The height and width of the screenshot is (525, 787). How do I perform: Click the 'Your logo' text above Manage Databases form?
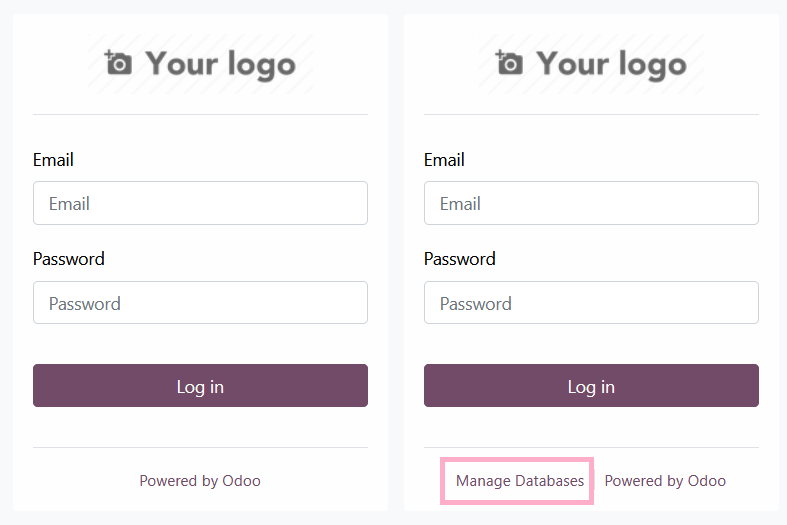[611, 64]
